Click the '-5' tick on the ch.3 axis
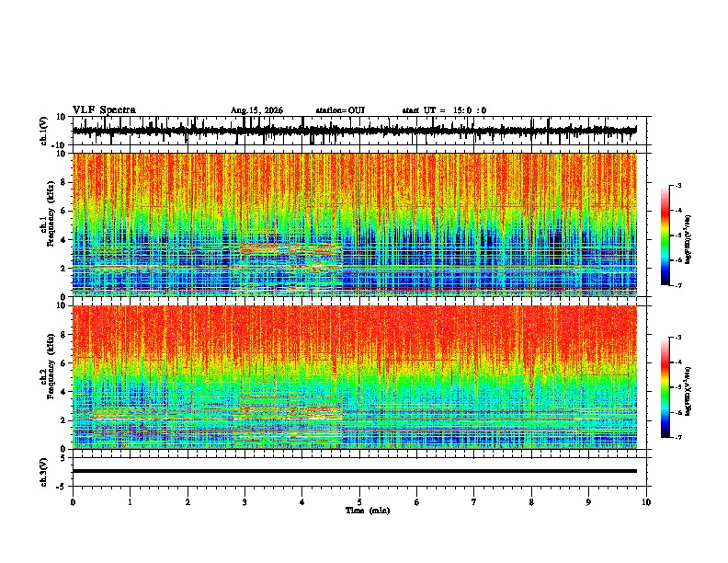 pyautogui.click(x=62, y=487)
